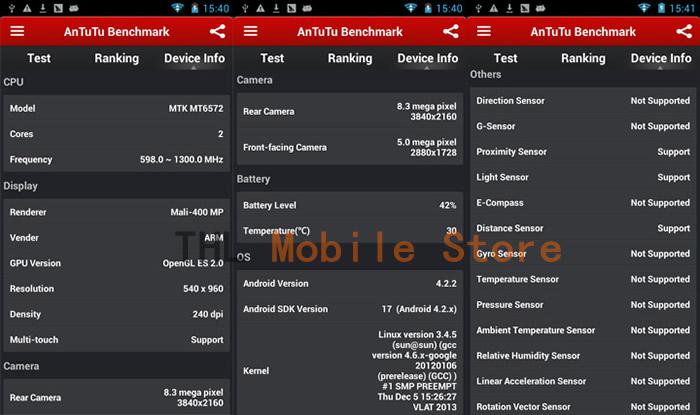Select Device Info tab in first screen
Viewport: 700px width, 415px height.
click(x=194, y=58)
